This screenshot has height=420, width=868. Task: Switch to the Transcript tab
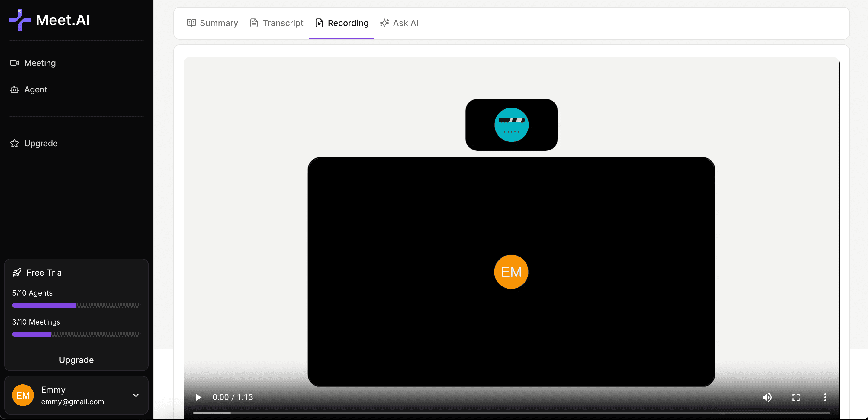tap(276, 23)
